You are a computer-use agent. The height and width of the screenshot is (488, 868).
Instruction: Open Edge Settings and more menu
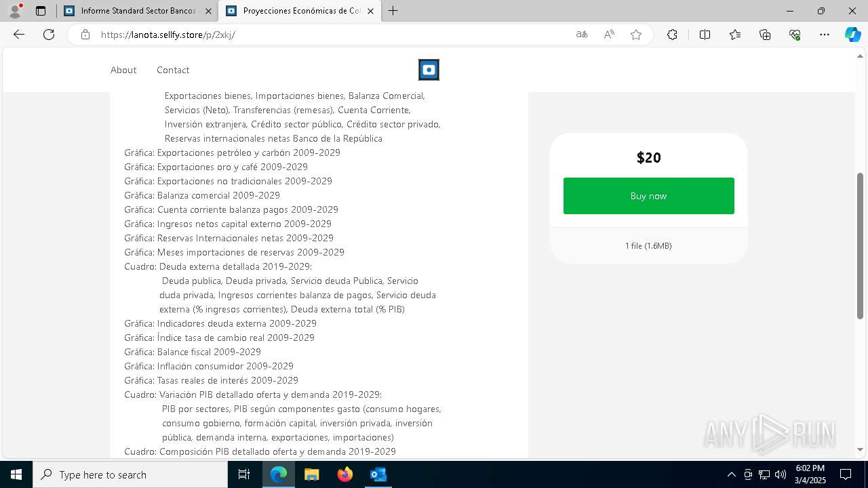pos(825,35)
